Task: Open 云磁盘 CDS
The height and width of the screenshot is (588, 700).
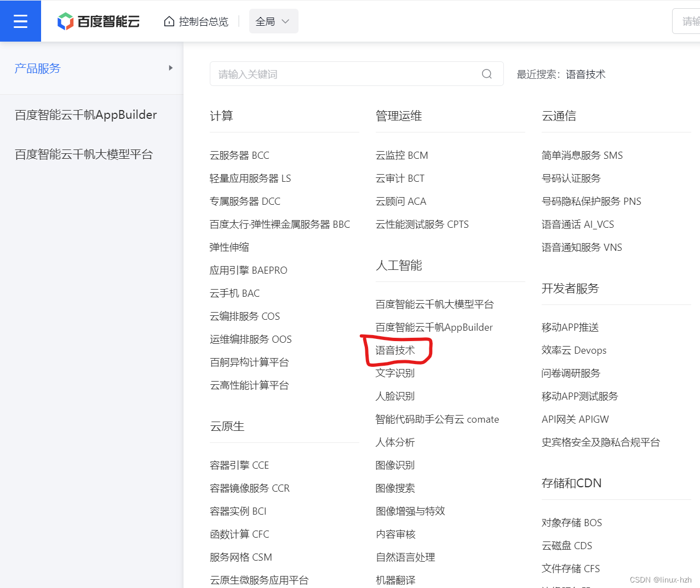Action: click(x=567, y=546)
